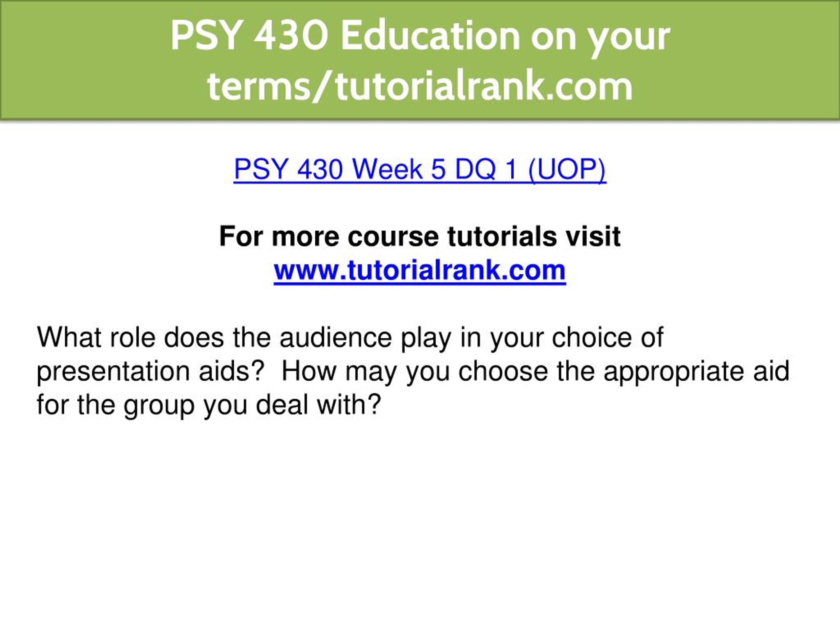Click the audience question paragraph text
Image resolution: width=840 pixels, height=630 pixels.
[413, 371]
